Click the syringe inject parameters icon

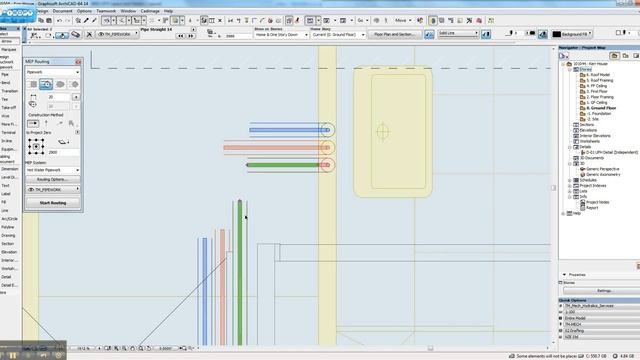94,20
